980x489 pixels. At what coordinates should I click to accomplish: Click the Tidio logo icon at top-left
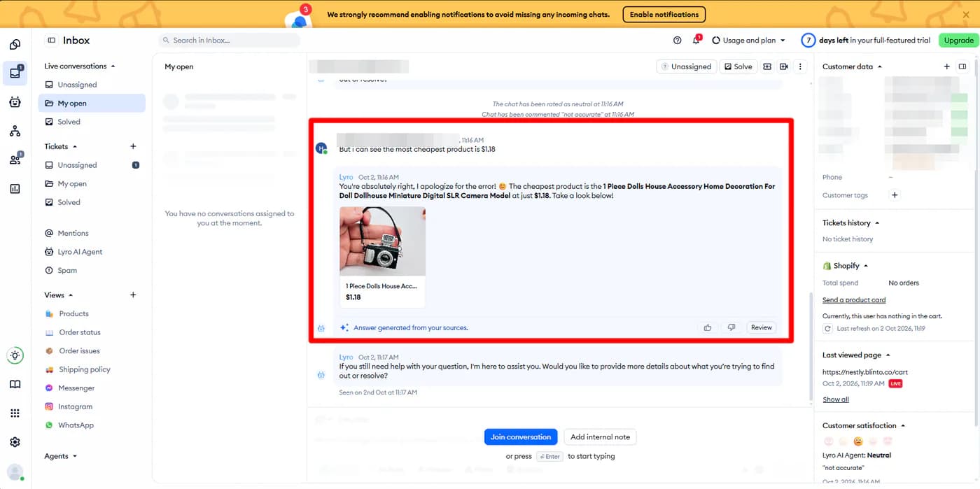[15, 45]
